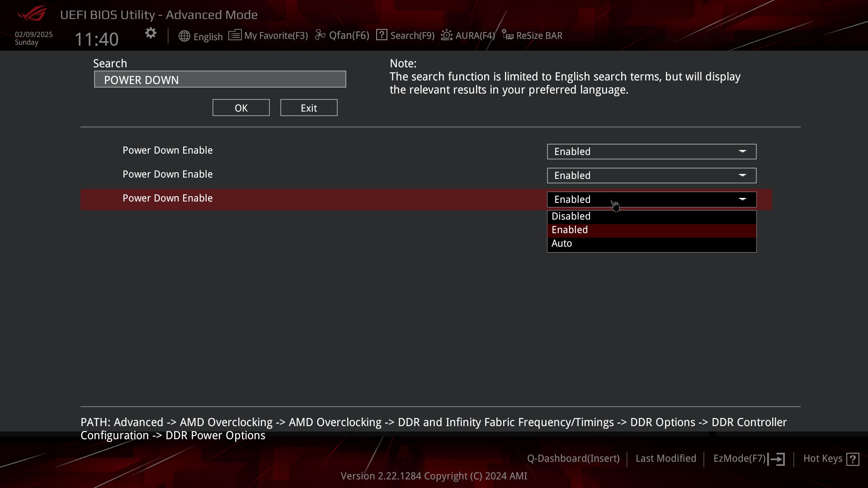Image resolution: width=868 pixels, height=488 pixels.
Task: Open Last Modified settings list
Action: pyautogui.click(x=665, y=459)
